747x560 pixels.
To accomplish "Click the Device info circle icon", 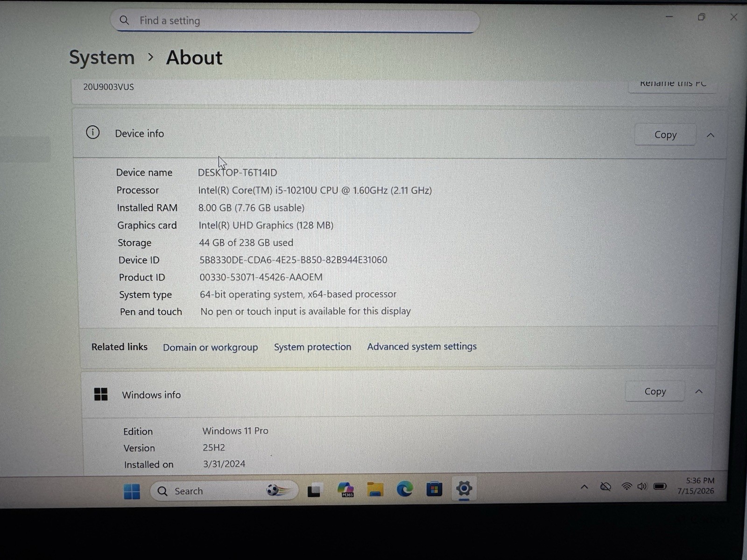I will [x=93, y=133].
